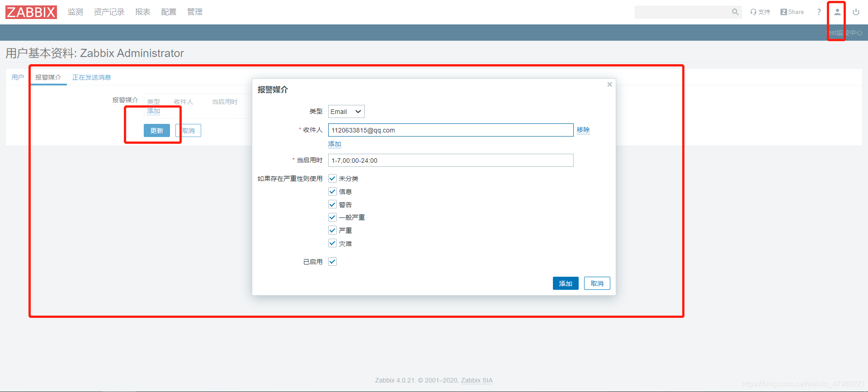Click the search magnifier icon
The height and width of the screenshot is (392, 868).
point(735,12)
